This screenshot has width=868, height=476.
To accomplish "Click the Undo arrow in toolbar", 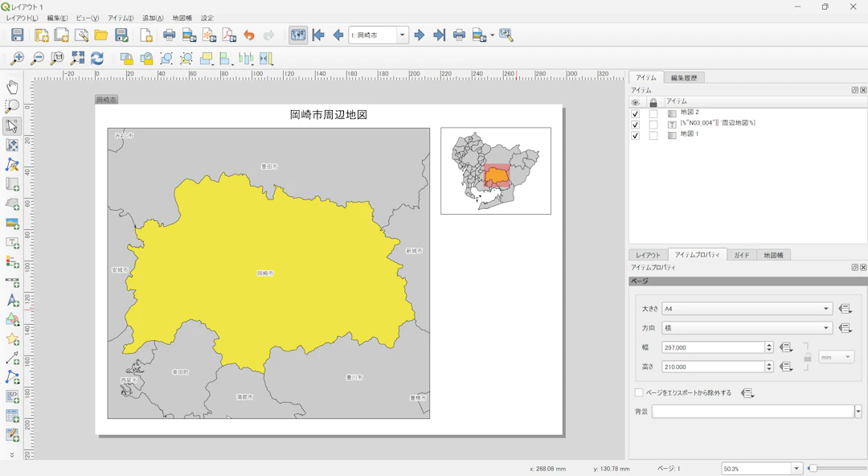I will click(x=249, y=35).
